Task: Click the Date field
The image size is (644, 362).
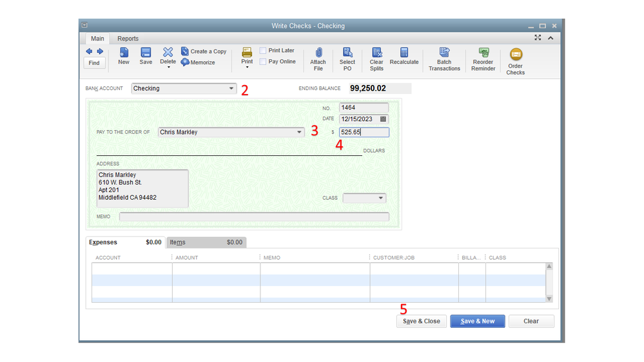Action: (x=358, y=119)
